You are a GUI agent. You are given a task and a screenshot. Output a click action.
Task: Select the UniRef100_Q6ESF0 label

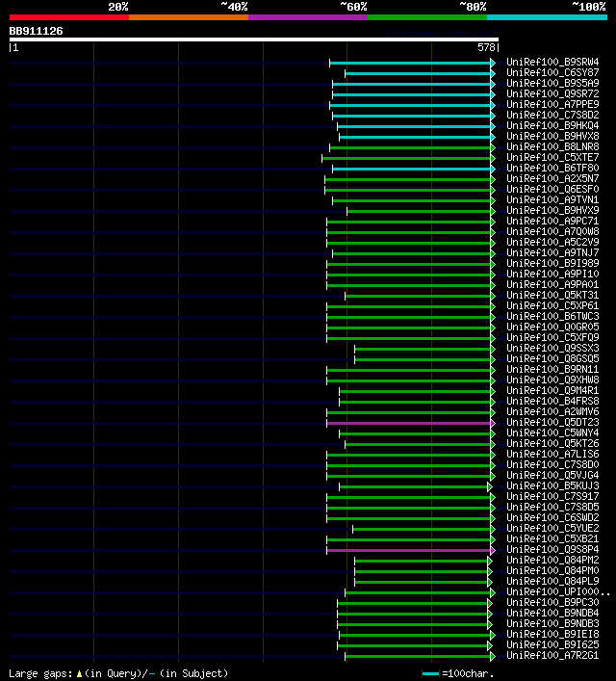point(552,189)
